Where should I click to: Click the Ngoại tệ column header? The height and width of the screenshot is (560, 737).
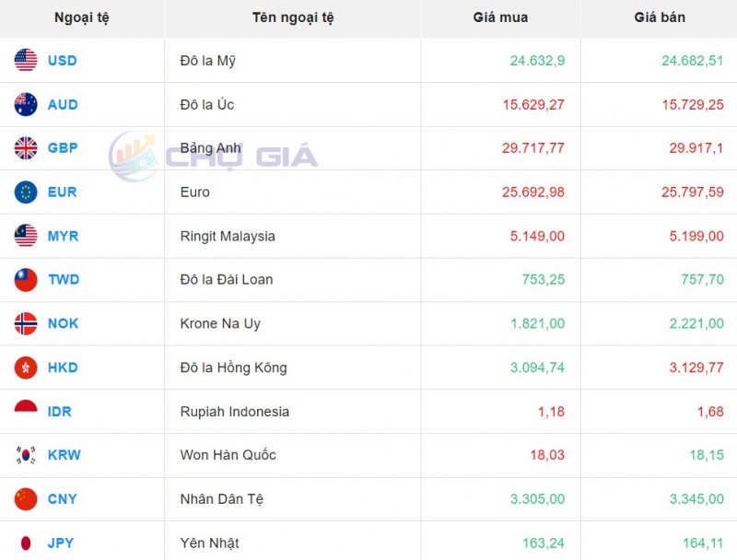pyautogui.click(x=81, y=17)
